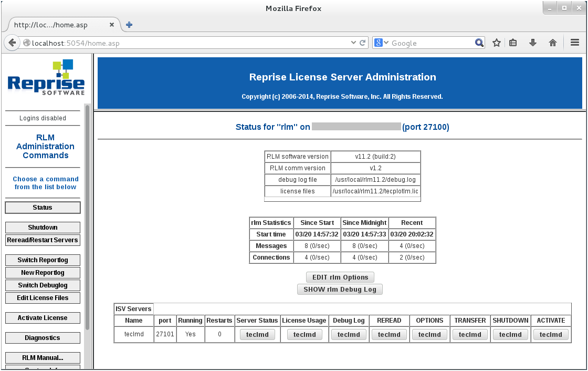Image resolution: width=588 pixels, height=371 pixels.
Task: Click the Status command button
Action: coord(43,208)
